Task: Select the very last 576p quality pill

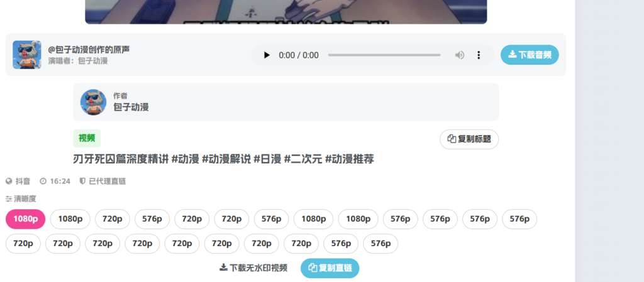Action: click(x=380, y=244)
